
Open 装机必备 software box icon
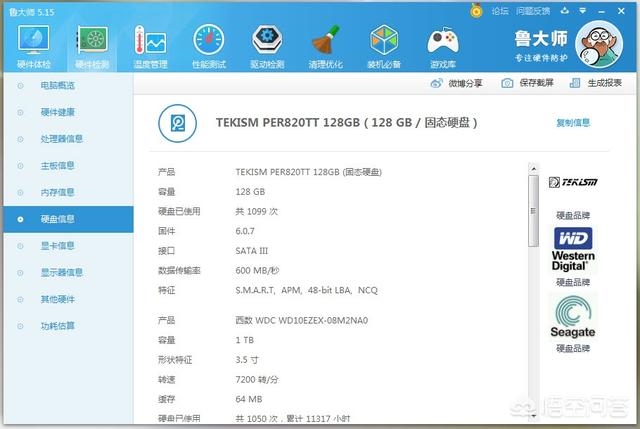[x=384, y=40]
